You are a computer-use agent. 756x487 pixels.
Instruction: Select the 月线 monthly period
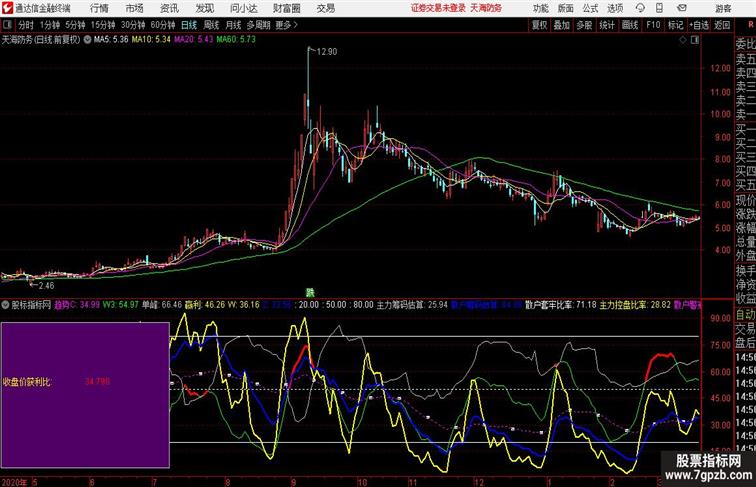click(233, 25)
